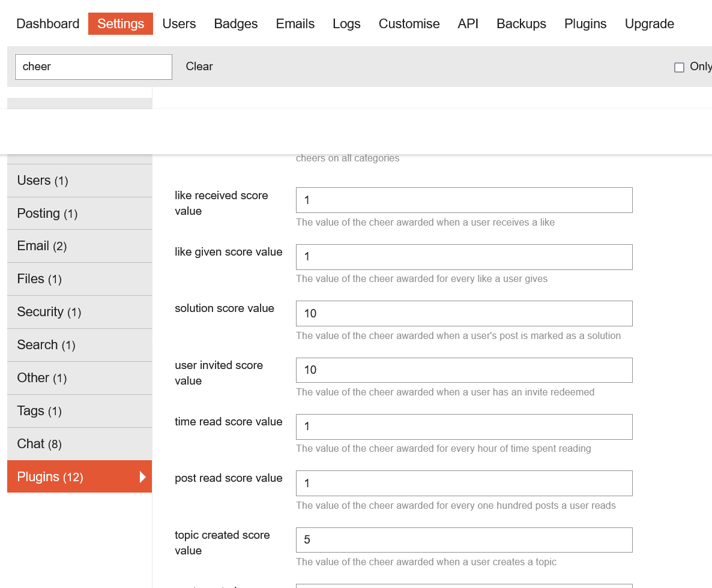Viewport: 712px width, 588px height.
Task: Open the Customise tab
Action: (409, 23)
